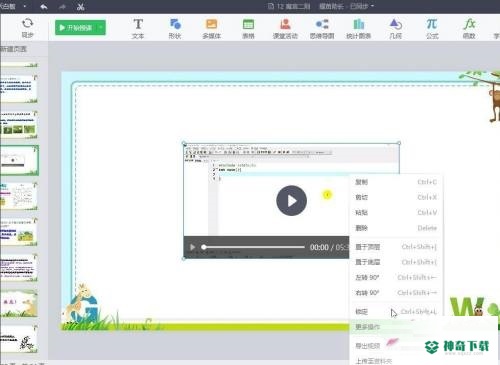Open the 公式 formula tool
The image size is (500, 365).
[432, 29]
